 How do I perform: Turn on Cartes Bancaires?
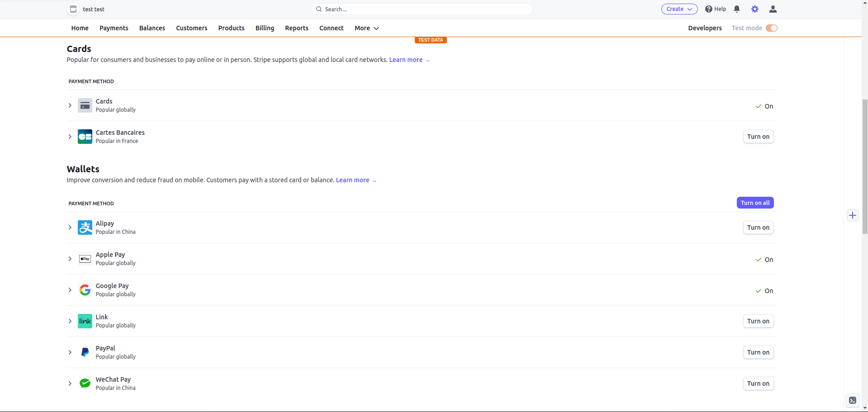click(x=758, y=137)
